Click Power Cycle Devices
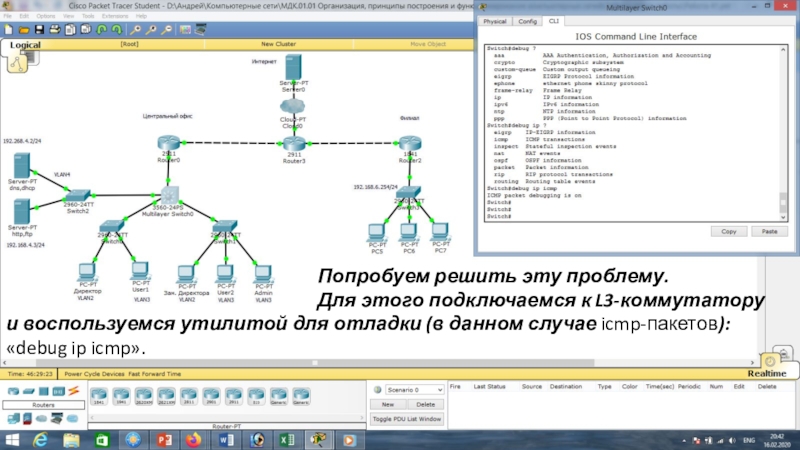The width and height of the screenshot is (800, 450). [94, 374]
